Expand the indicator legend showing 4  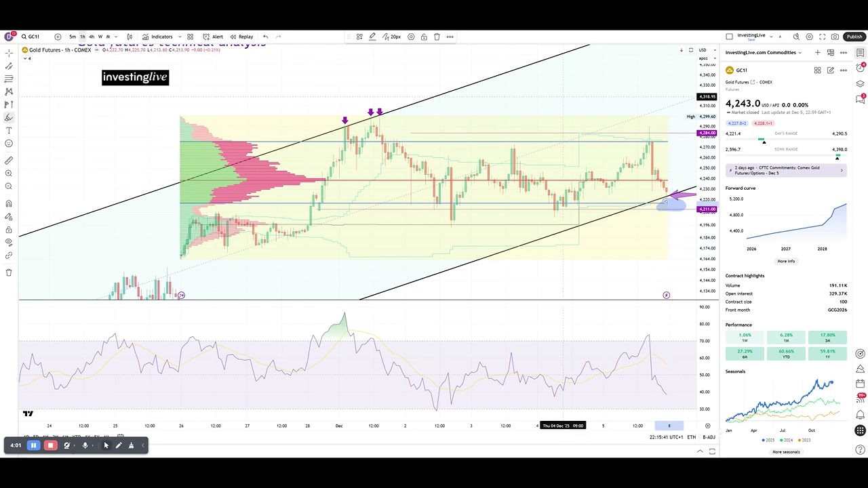click(27, 58)
